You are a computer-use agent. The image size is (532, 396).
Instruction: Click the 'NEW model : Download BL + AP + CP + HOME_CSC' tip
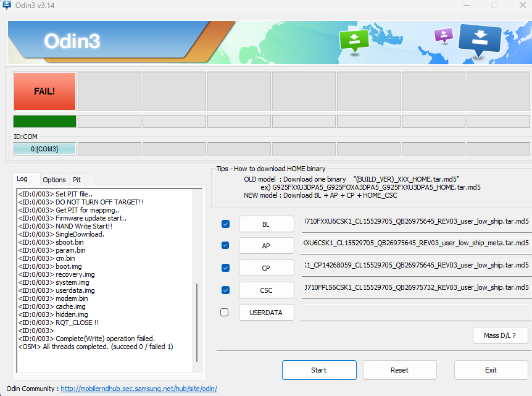tap(320, 195)
